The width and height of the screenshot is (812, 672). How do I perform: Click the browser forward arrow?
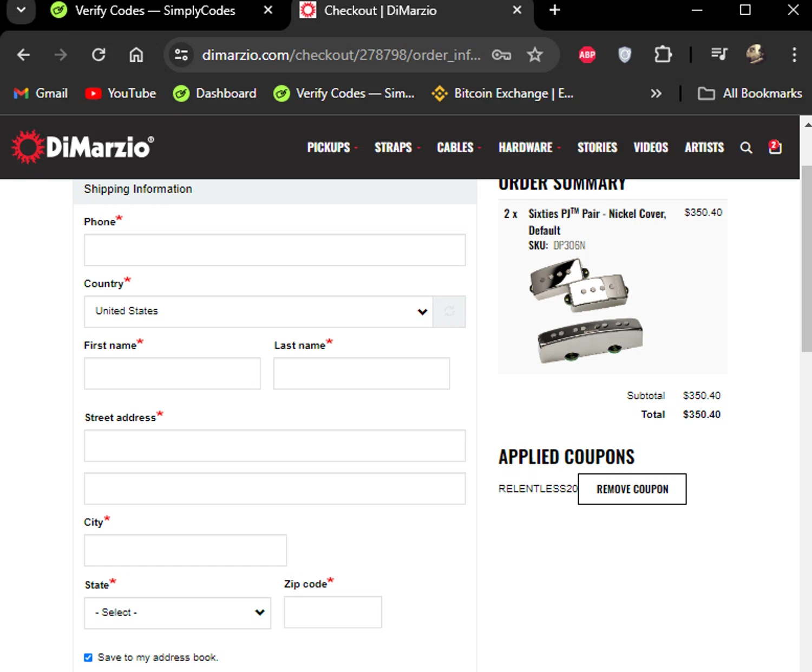(x=61, y=55)
